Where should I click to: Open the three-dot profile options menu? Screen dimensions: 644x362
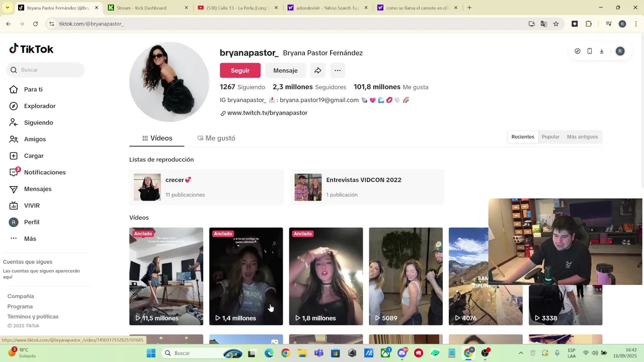(338, 70)
